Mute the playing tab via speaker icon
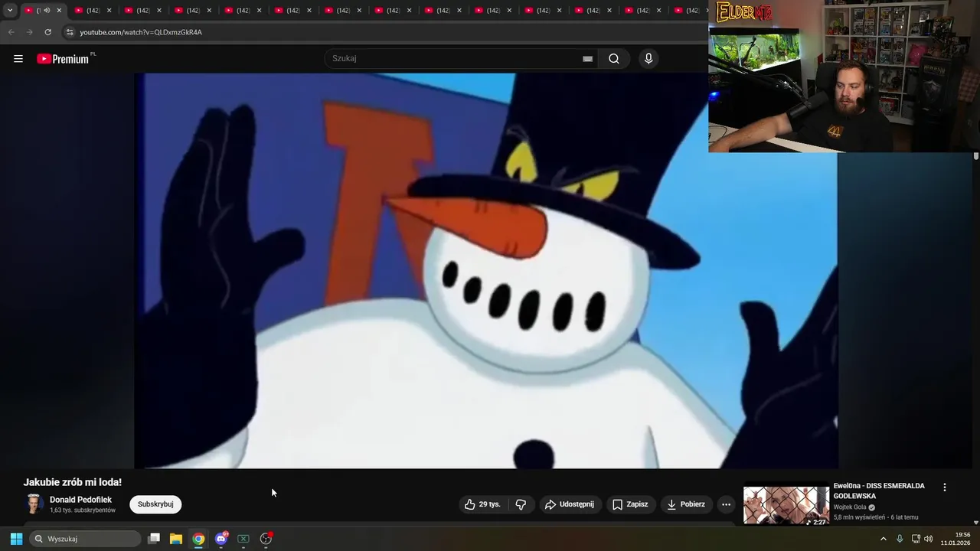The image size is (980, 551). [47, 10]
